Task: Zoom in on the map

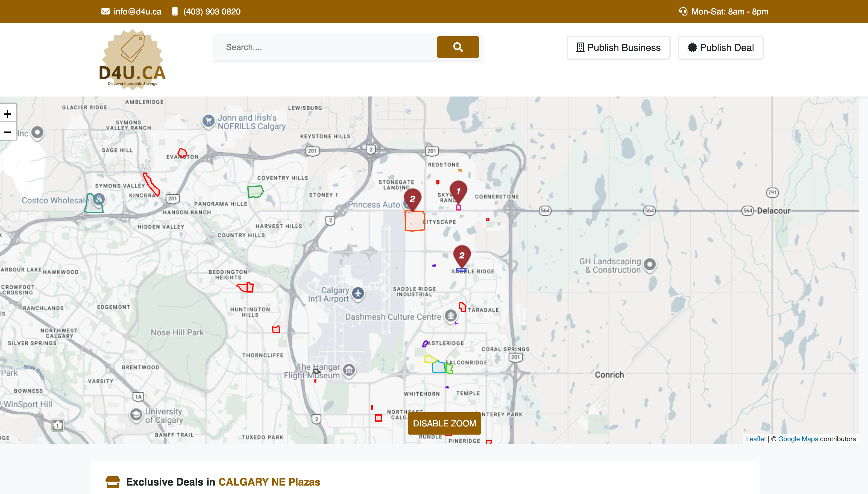Action: [8, 114]
